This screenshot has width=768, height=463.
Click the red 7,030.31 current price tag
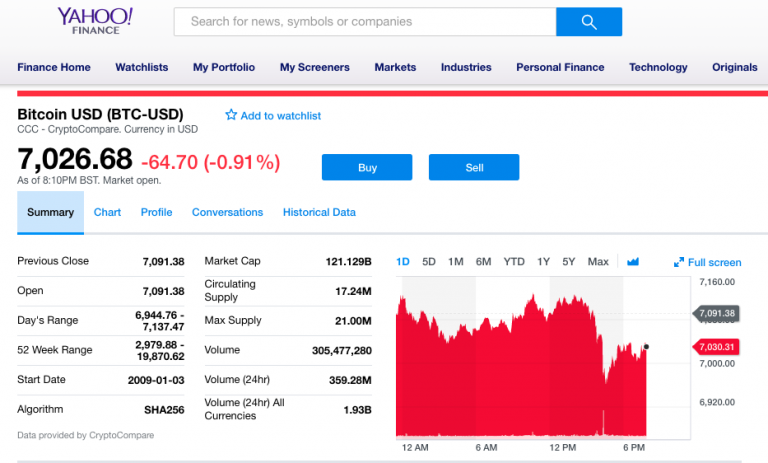716,347
